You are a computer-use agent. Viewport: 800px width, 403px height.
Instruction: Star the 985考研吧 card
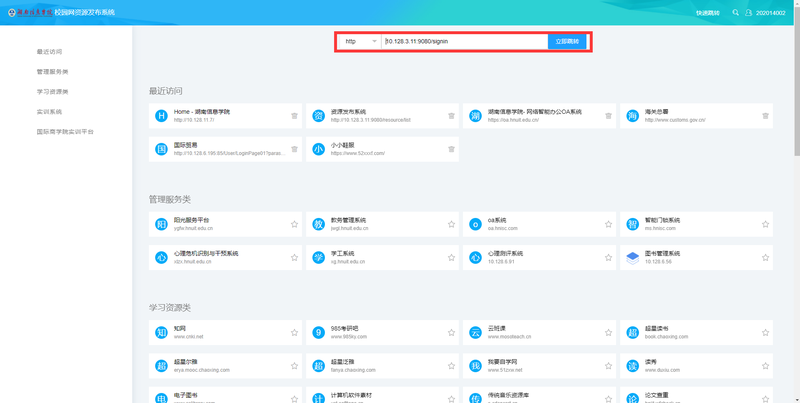(452, 333)
